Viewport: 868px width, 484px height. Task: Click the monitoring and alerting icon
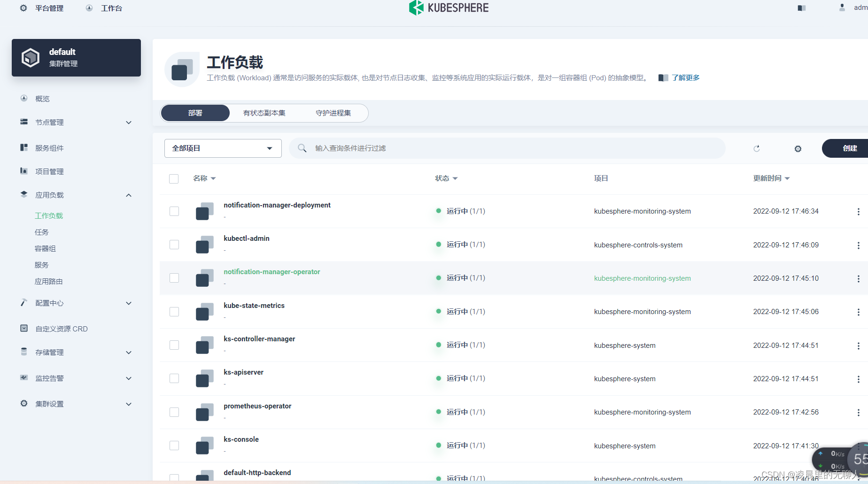pyautogui.click(x=24, y=377)
